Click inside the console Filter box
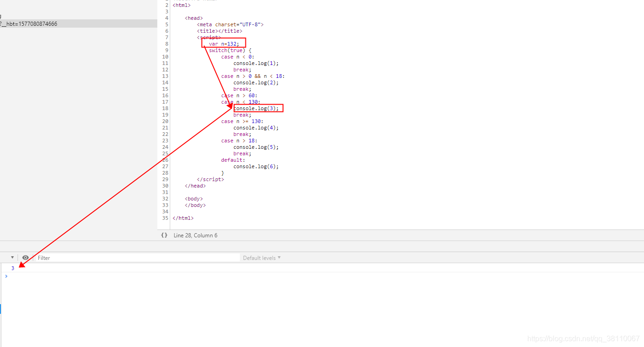The height and width of the screenshot is (347, 644). [92, 258]
